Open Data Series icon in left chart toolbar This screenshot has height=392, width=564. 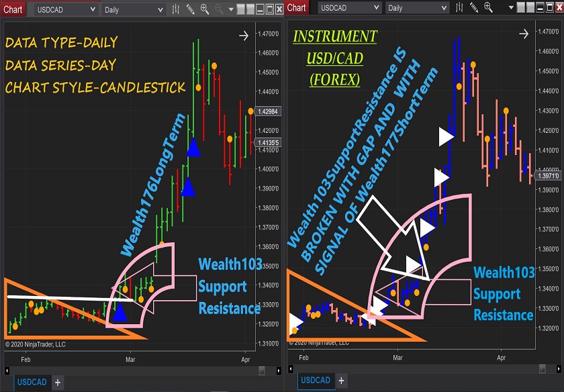[x=176, y=9]
